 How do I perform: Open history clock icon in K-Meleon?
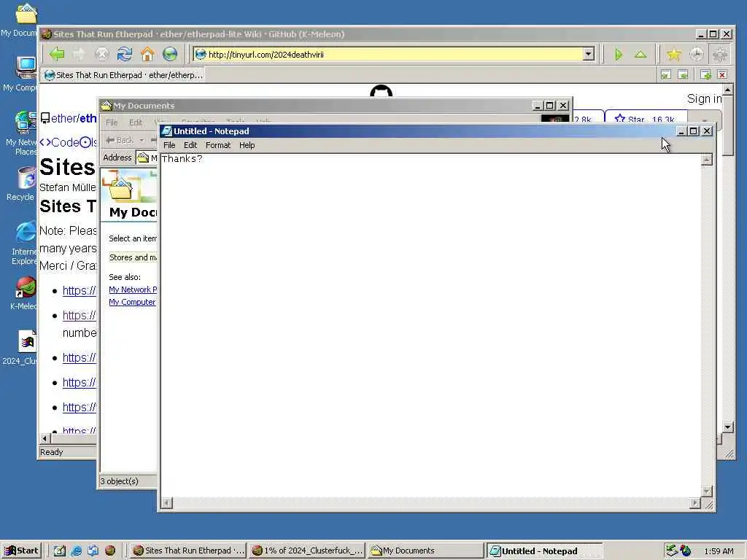pyautogui.click(x=697, y=55)
